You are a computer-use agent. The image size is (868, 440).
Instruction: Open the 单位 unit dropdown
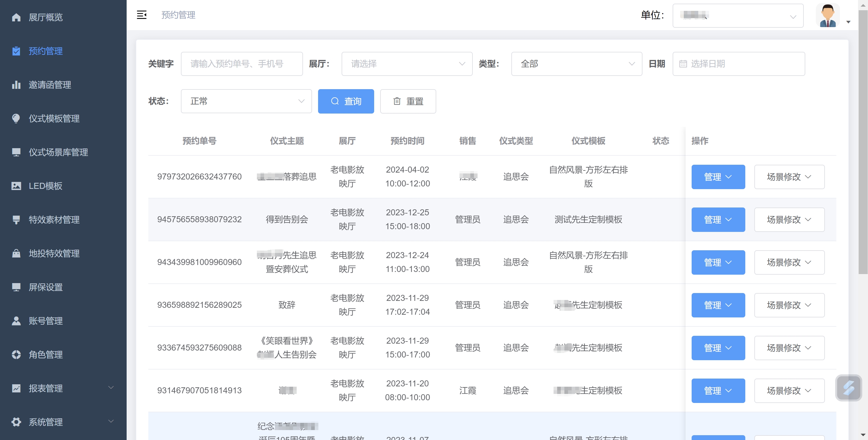(x=737, y=15)
